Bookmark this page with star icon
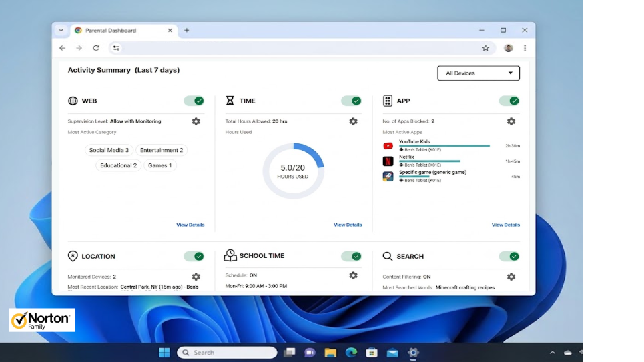Viewport: 644px width, 362px height. (485, 48)
